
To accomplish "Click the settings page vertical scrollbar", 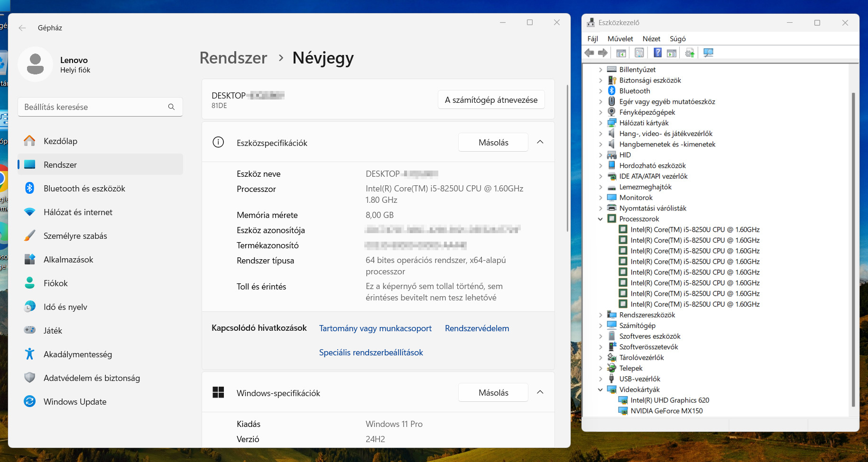I will [567, 158].
